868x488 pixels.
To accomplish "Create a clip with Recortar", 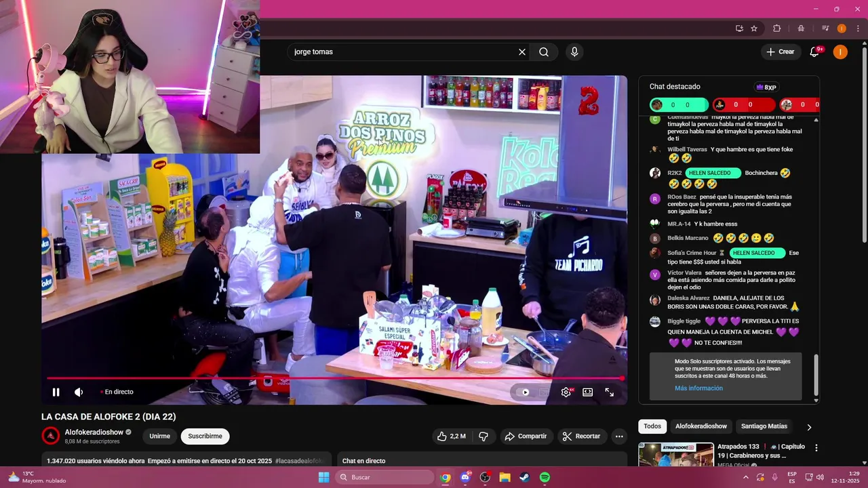I will click(x=582, y=436).
